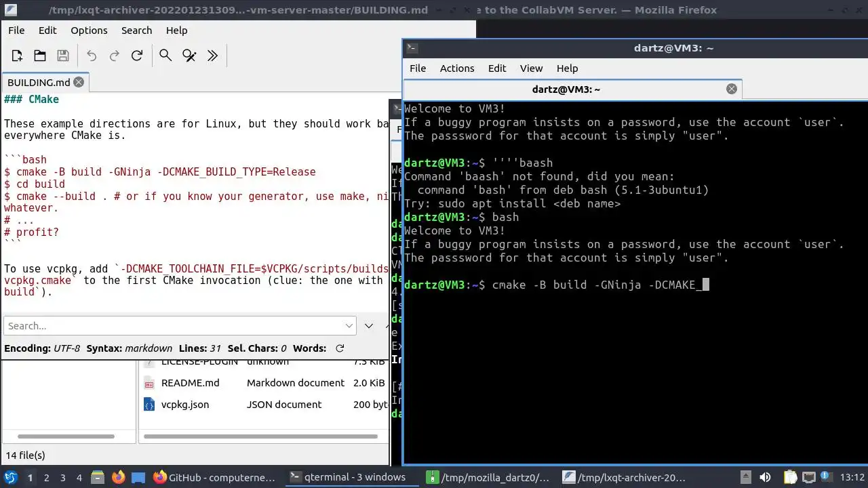Switch to GitHub Firefox taskbar window
868x488 pixels.
pyautogui.click(x=216, y=478)
